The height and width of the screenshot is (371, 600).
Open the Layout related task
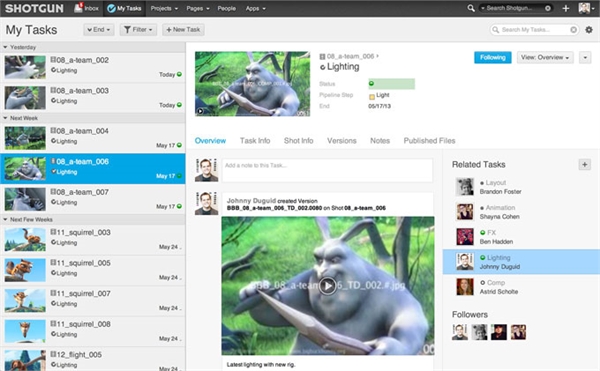pos(496,183)
